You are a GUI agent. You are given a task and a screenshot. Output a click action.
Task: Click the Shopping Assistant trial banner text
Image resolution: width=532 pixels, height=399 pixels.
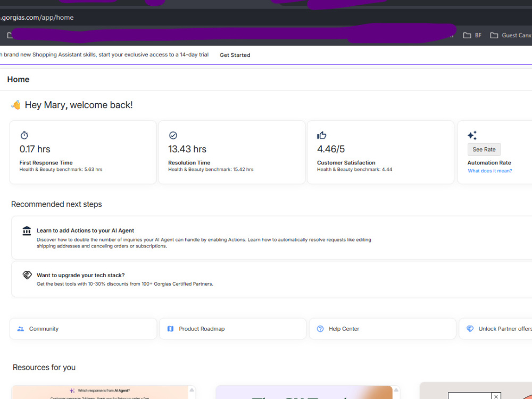coord(104,55)
